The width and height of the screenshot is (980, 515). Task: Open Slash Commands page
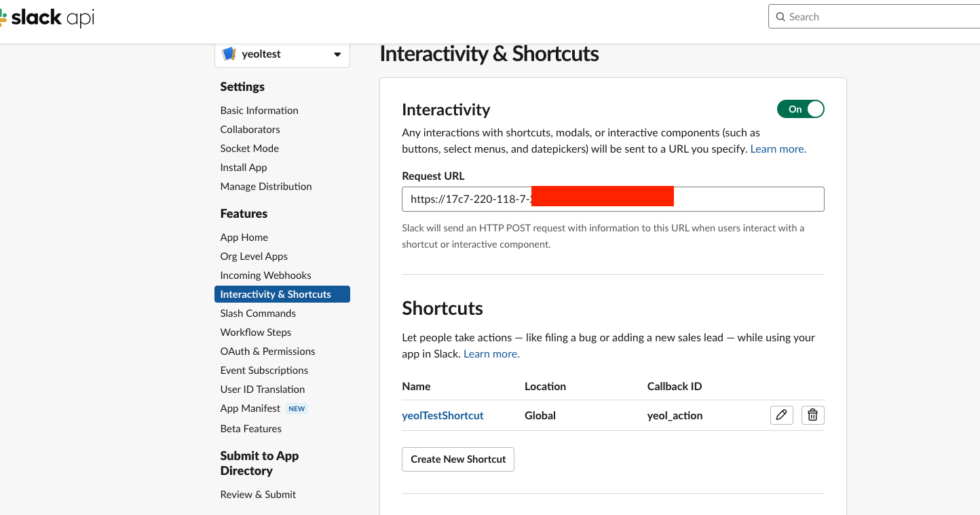(258, 313)
